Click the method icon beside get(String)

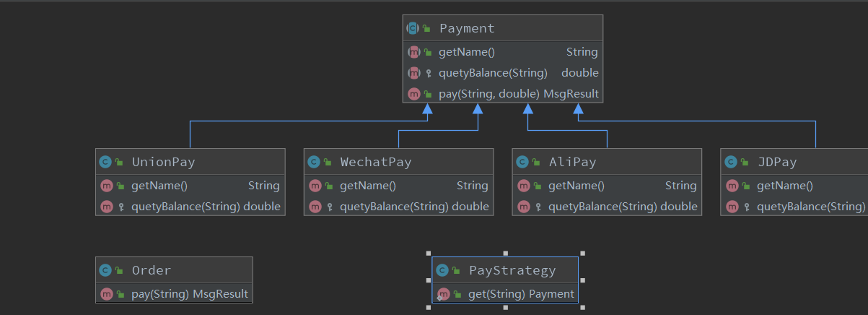coord(443,294)
